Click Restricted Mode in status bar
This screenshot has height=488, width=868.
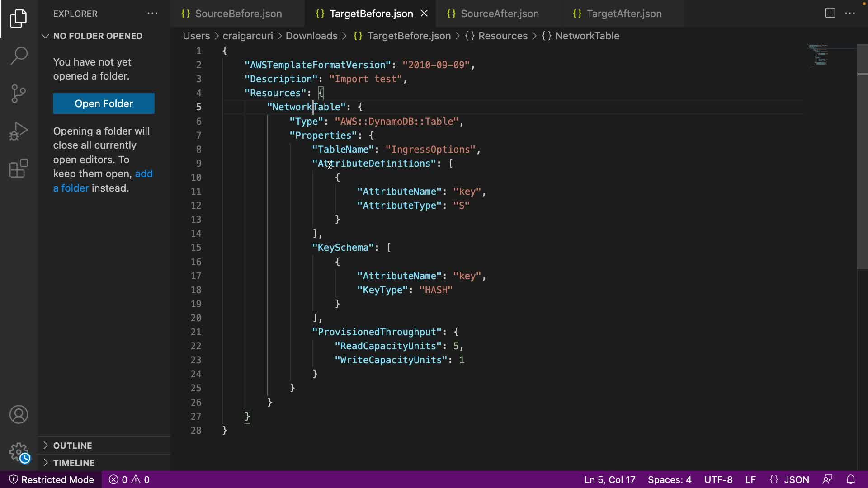(x=51, y=479)
